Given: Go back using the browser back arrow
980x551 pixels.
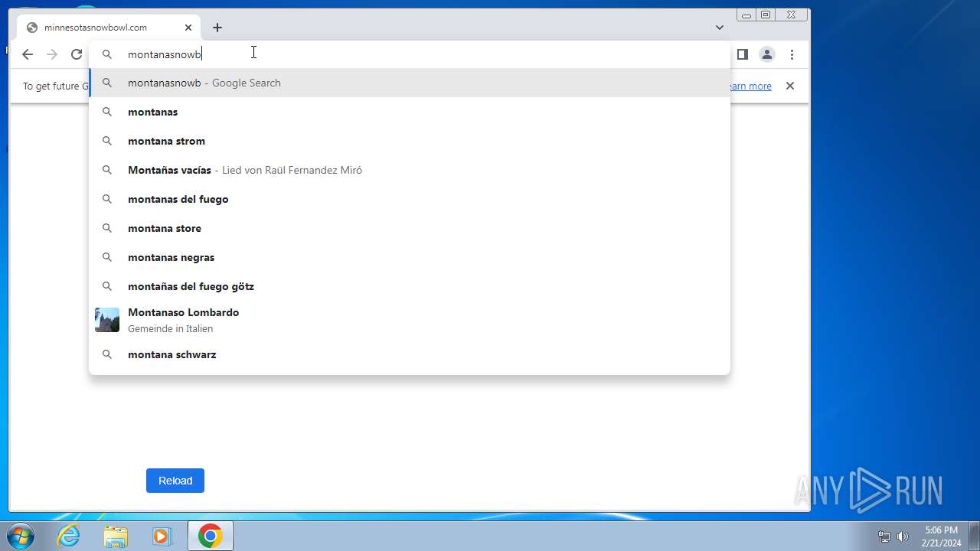Looking at the screenshot, I should click(28, 54).
